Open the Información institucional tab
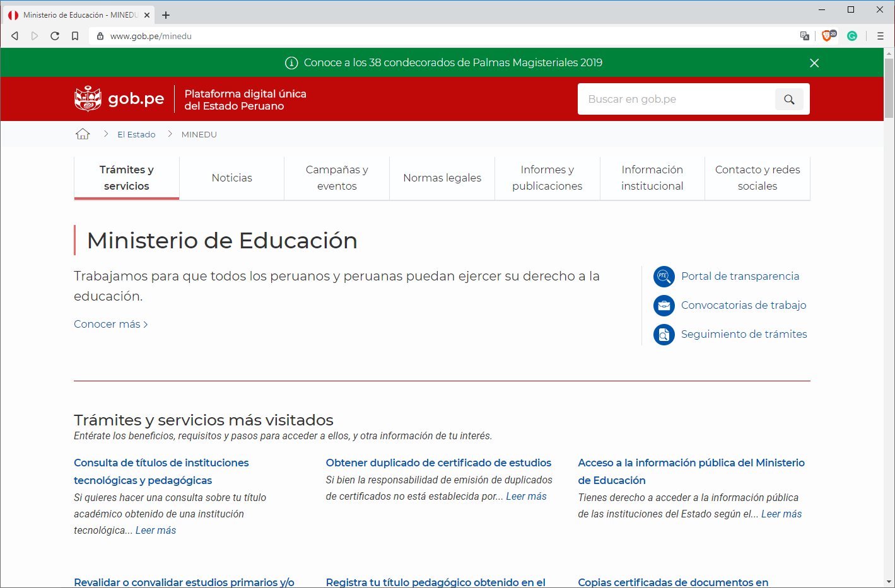Screen dimensions: 895x588 (x=652, y=178)
